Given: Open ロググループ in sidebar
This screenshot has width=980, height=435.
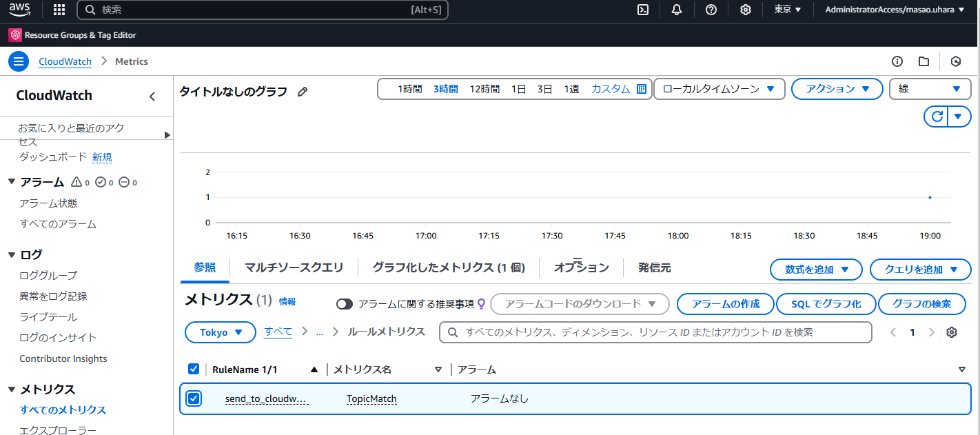Looking at the screenshot, I should tap(48, 275).
